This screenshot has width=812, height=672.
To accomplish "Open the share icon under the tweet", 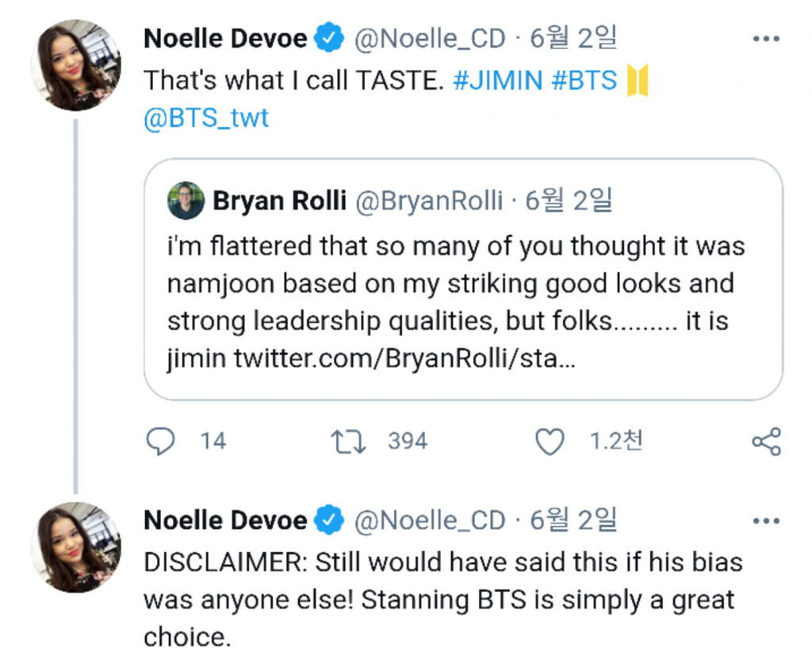I will coord(765,441).
